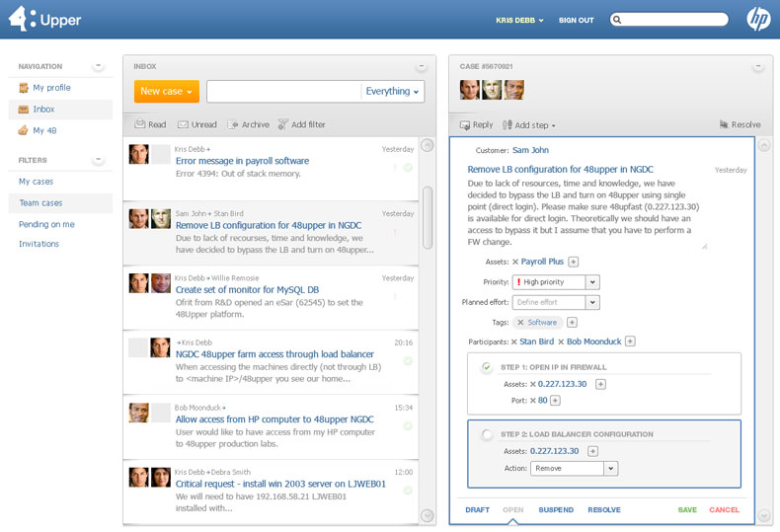Open 'Allow access from HP computer to 48upper NGDC'
Screen dimensions: 780x532
coord(274,419)
